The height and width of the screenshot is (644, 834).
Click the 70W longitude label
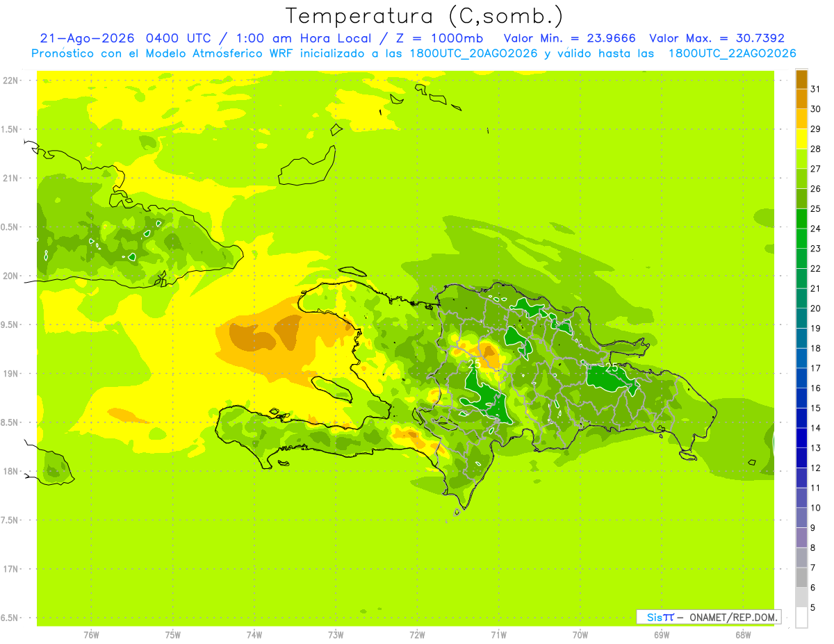(x=580, y=634)
